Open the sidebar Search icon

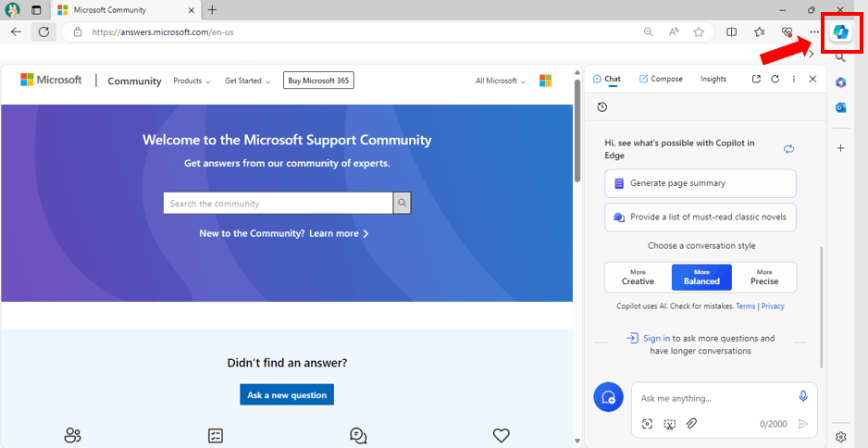(x=840, y=57)
